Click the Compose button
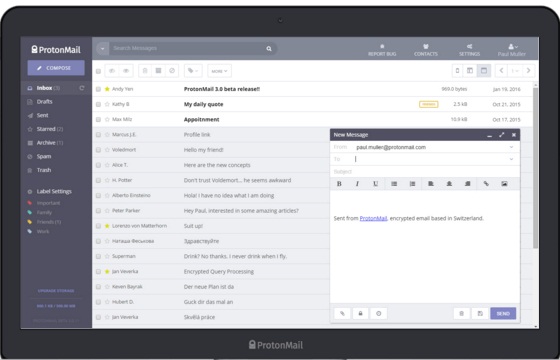This screenshot has height=360, width=560. click(56, 68)
